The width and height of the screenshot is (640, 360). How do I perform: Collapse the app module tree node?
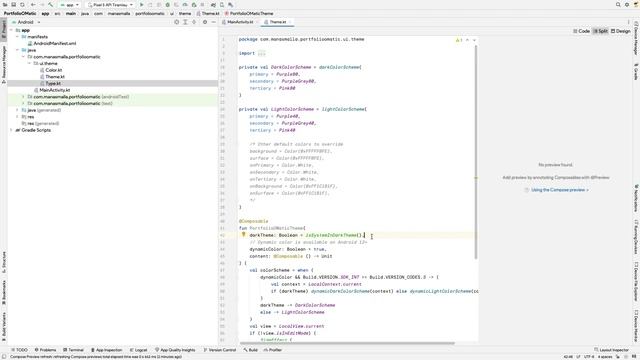point(11,30)
